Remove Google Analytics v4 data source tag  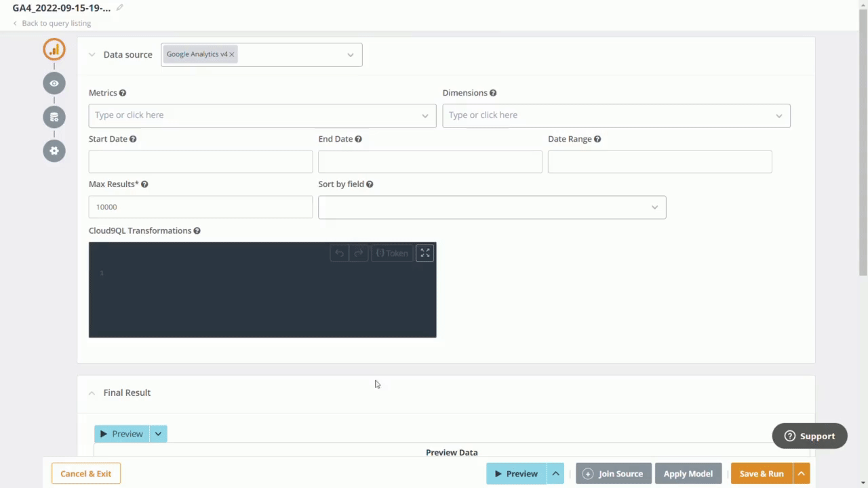(x=232, y=54)
